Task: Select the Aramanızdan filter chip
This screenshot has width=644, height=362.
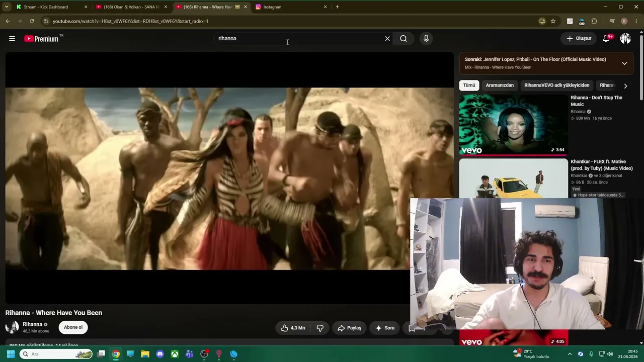Action: tap(500, 85)
